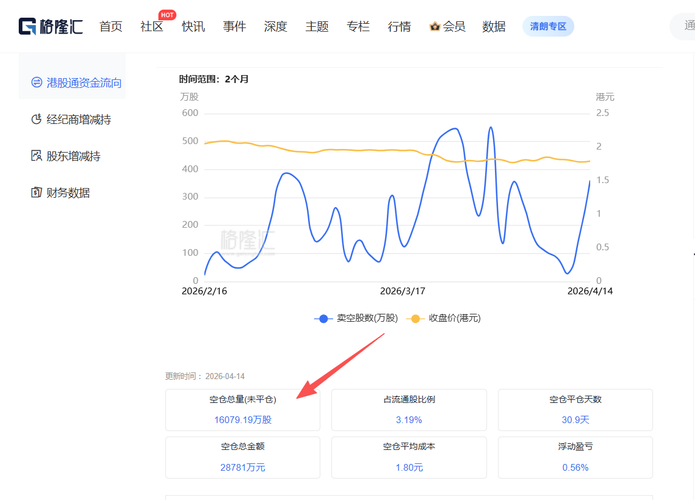Viewport: 695px width, 500px height.
Task: Open the 专栏 nav item
Action: click(358, 27)
